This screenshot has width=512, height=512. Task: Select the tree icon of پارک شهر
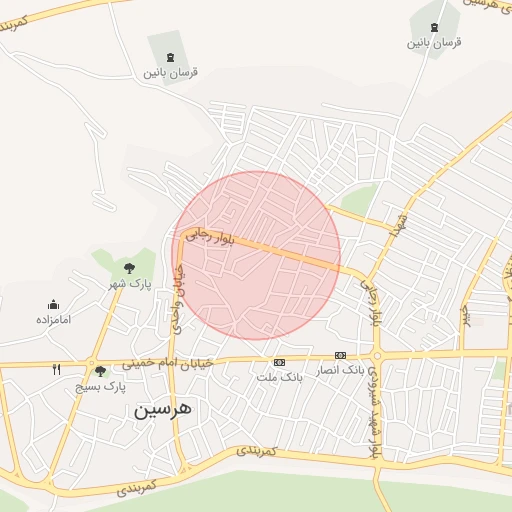click(129, 268)
